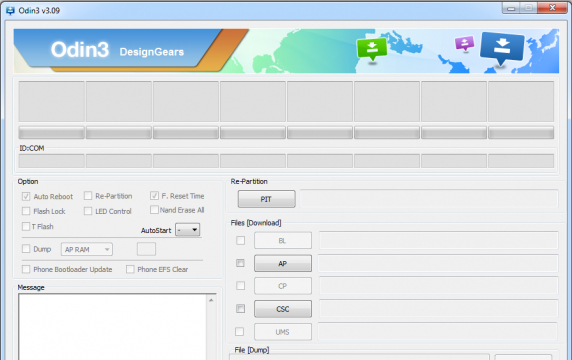Check the Phone EFS Clear box

tap(130, 269)
